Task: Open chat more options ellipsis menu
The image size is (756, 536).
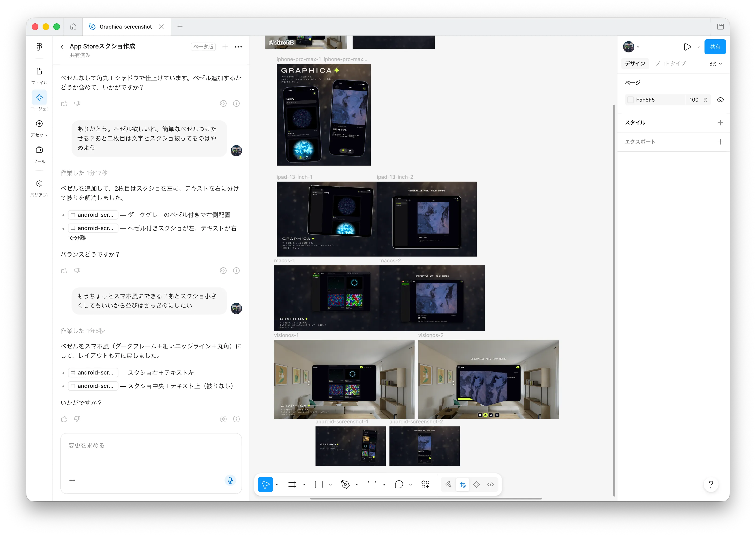Action: (238, 47)
